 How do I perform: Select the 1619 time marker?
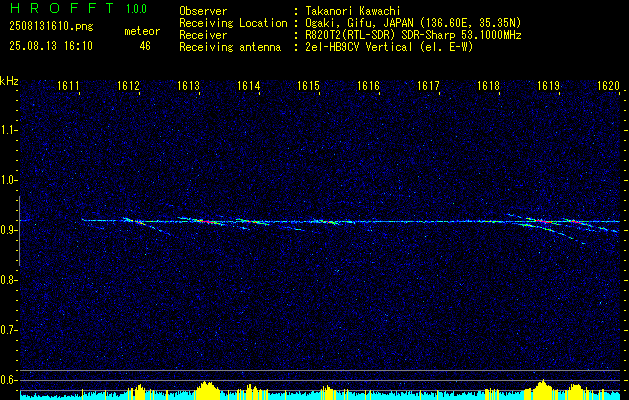548,86
